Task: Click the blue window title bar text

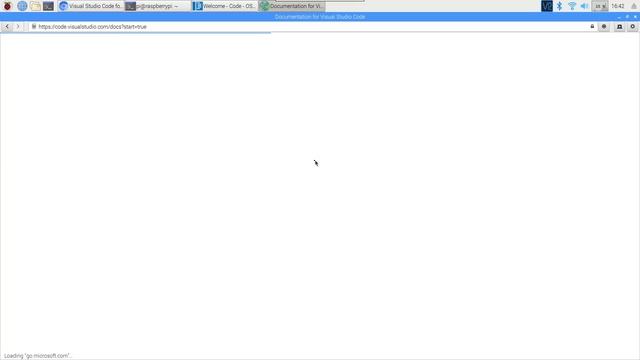Action: pyautogui.click(x=320, y=17)
